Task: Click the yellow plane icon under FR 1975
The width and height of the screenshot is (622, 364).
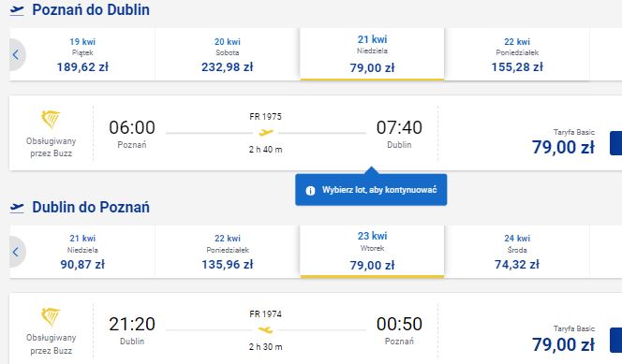Action: click(x=266, y=132)
